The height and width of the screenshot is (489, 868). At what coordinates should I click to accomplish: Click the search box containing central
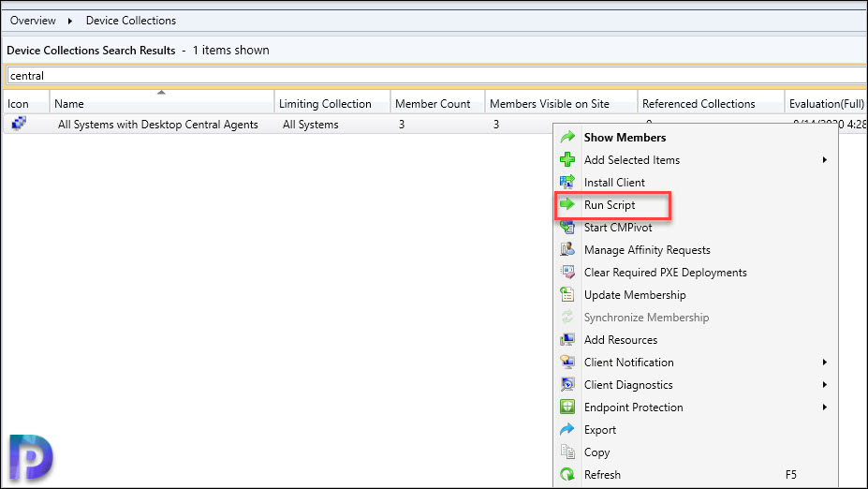pos(436,75)
